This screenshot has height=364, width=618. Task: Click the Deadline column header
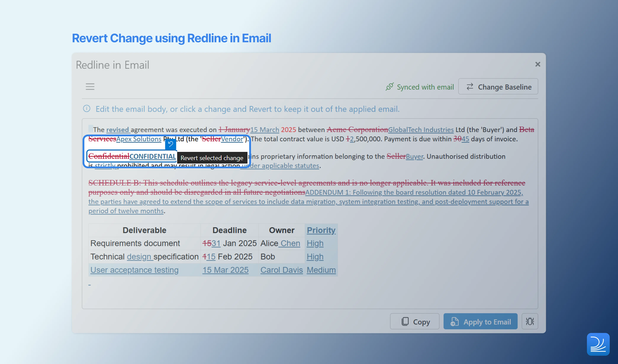pos(229,230)
